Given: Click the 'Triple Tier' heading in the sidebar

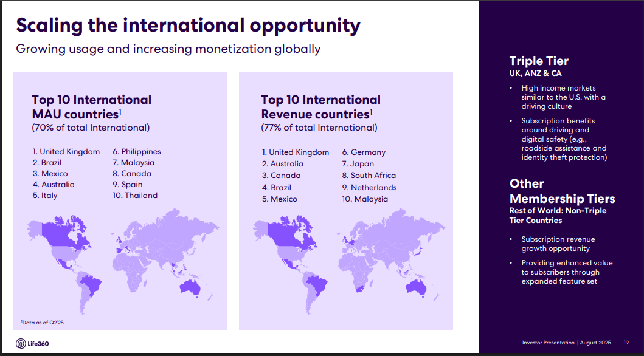Looking at the screenshot, I should tap(539, 61).
